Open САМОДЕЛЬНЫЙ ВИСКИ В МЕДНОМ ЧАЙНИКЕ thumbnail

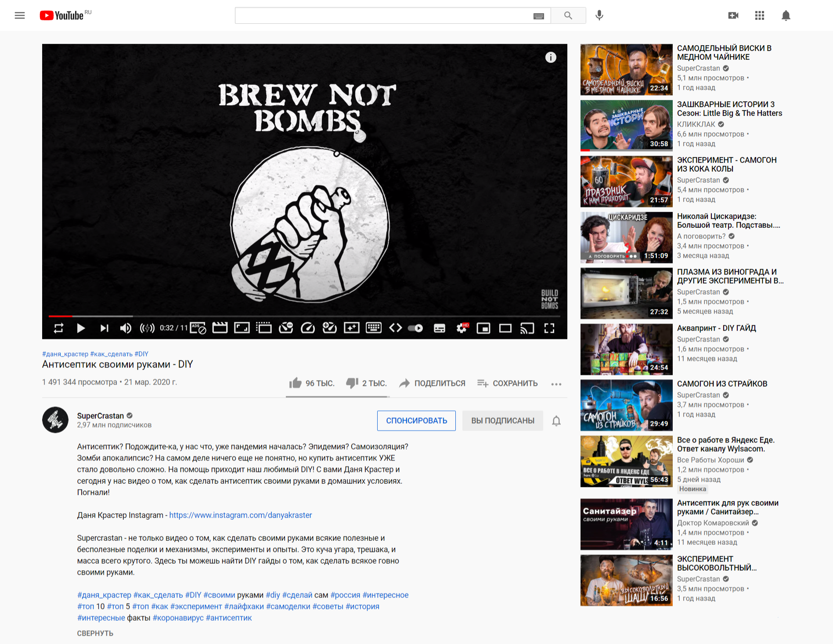tap(626, 69)
